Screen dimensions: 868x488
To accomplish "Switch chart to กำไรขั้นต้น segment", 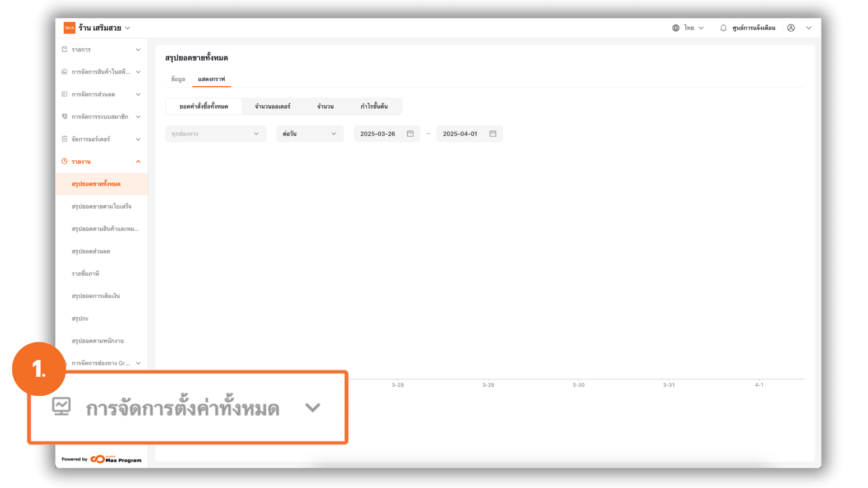I will tap(374, 107).
